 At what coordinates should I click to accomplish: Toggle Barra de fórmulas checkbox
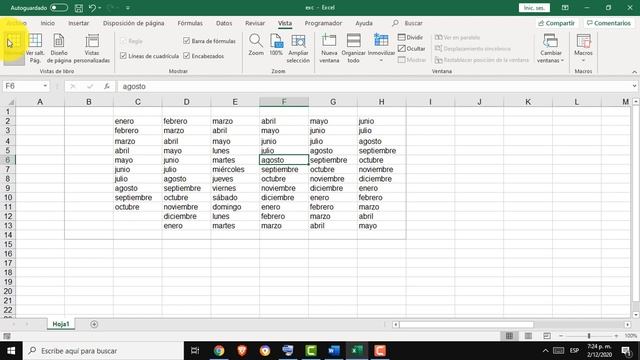(x=187, y=41)
